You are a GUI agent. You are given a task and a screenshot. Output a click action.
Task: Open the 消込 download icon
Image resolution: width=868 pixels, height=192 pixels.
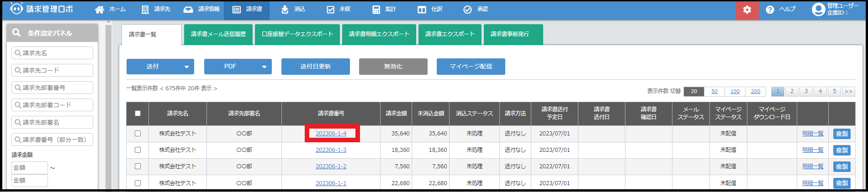[x=285, y=10]
